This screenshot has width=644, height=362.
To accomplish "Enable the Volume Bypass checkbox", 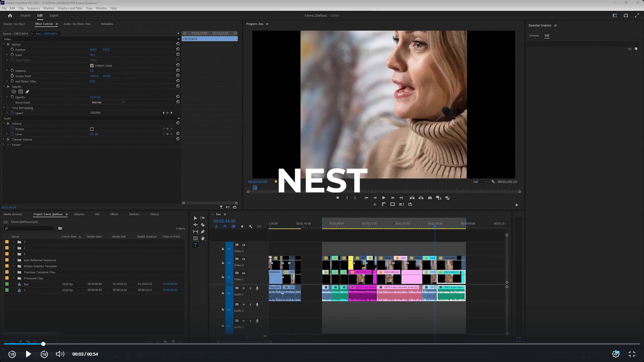I will (92, 129).
